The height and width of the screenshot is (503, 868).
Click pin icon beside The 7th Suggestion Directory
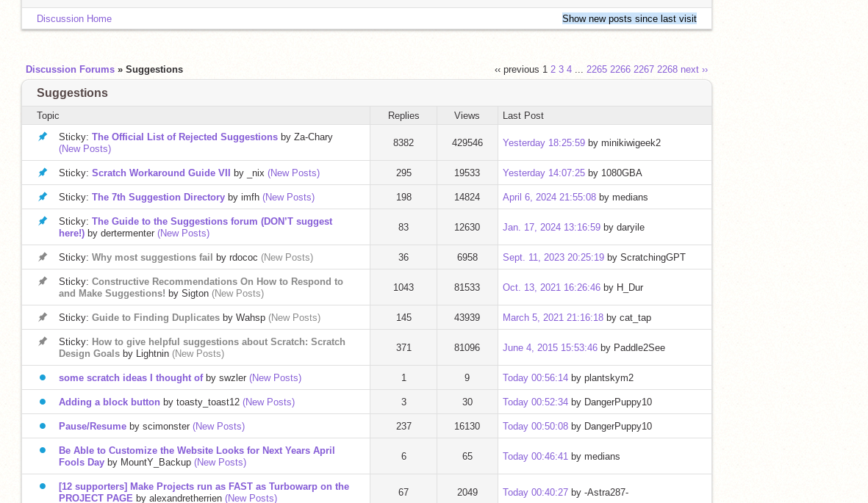pyautogui.click(x=43, y=197)
